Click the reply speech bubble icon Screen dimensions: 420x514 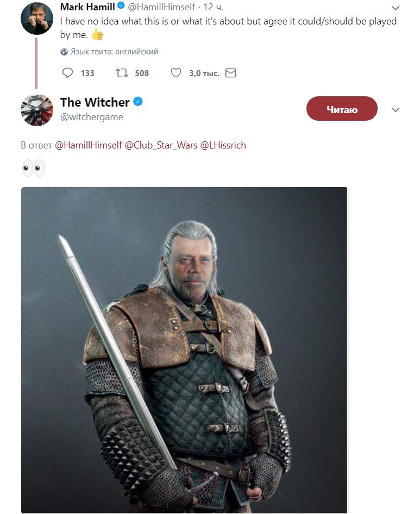[x=68, y=73]
